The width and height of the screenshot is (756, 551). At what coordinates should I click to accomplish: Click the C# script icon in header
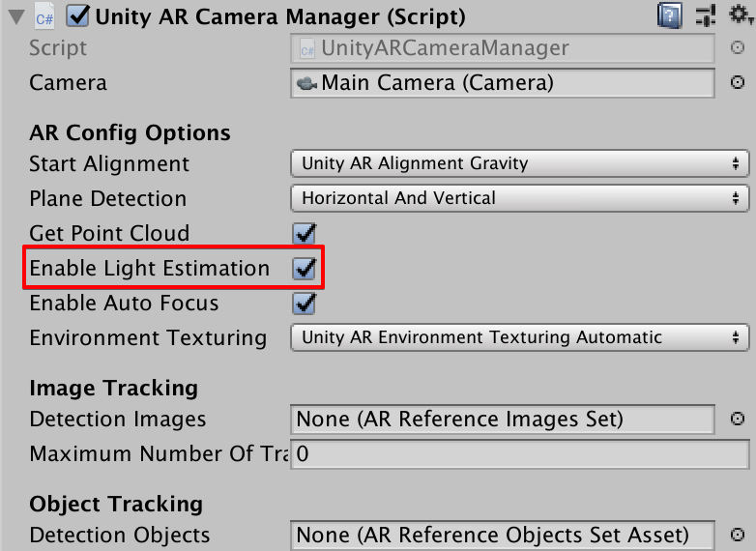point(44,17)
